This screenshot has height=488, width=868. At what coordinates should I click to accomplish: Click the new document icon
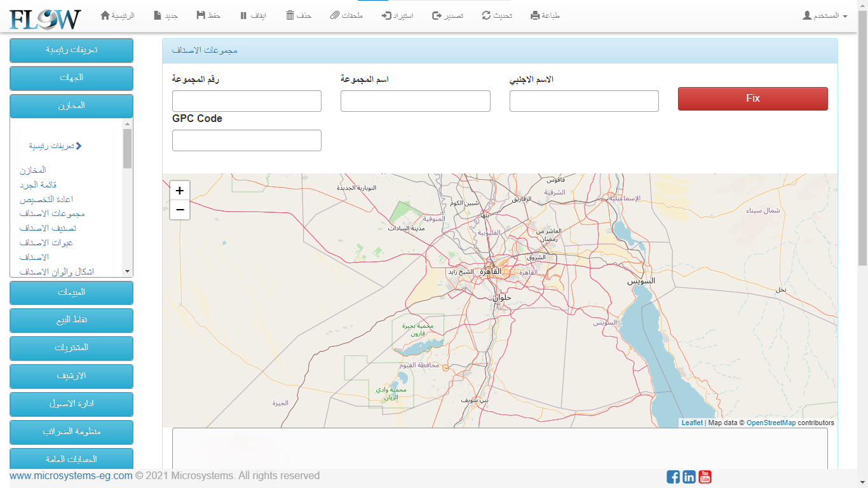point(158,15)
